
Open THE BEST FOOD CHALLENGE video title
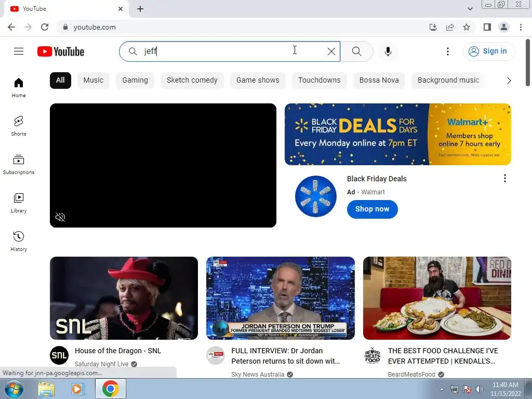click(x=443, y=356)
